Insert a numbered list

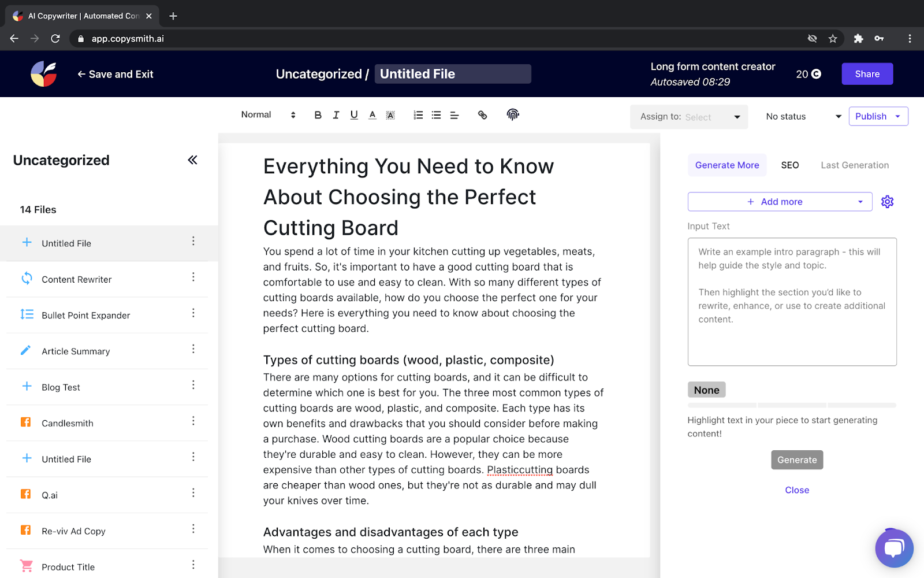pyautogui.click(x=418, y=115)
